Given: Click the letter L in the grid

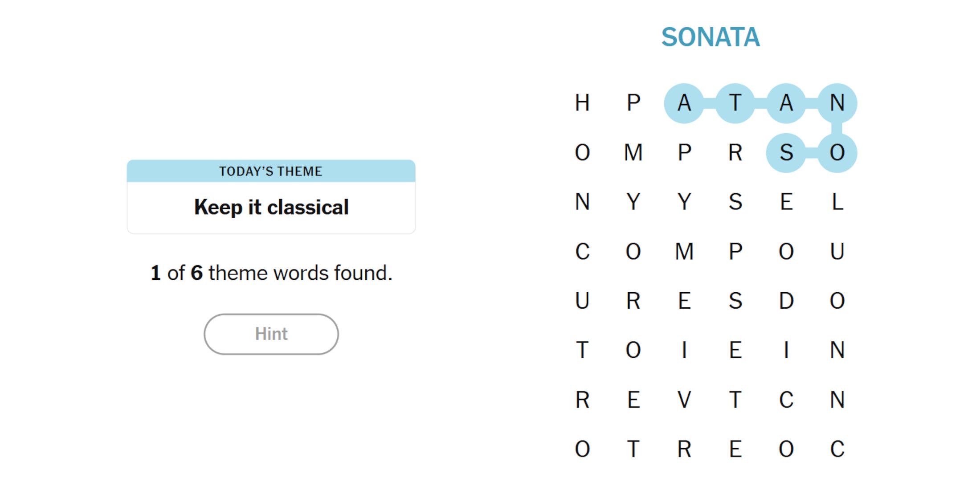Looking at the screenshot, I should point(837,202).
